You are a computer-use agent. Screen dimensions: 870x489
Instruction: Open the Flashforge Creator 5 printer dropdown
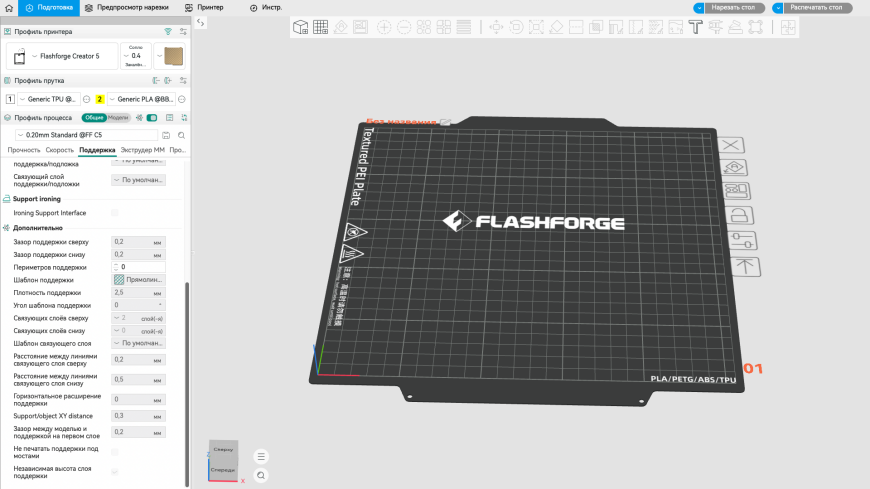coord(62,56)
